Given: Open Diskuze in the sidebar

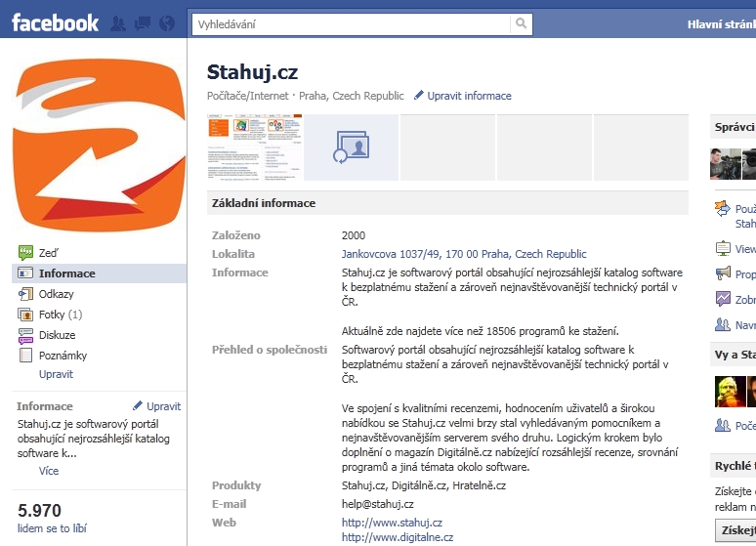Looking at the screenshot, I should 57,335.
